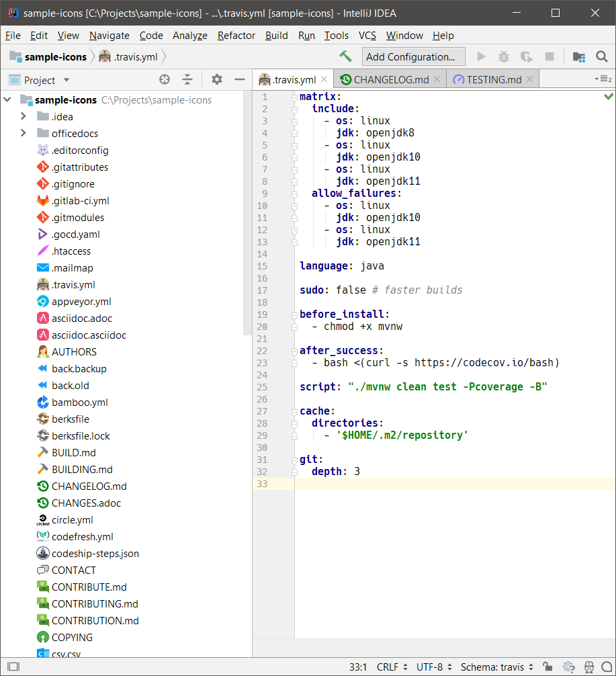Click the inspections profile icon in status bar
The width and height of the screenshot is (616, 676).
click(x=588, y=667)
